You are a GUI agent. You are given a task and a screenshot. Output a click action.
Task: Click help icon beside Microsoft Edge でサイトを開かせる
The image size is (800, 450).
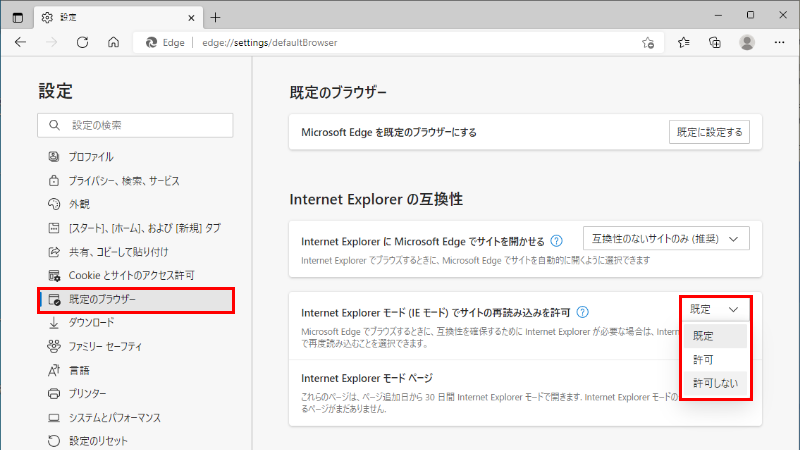point(557,241)
